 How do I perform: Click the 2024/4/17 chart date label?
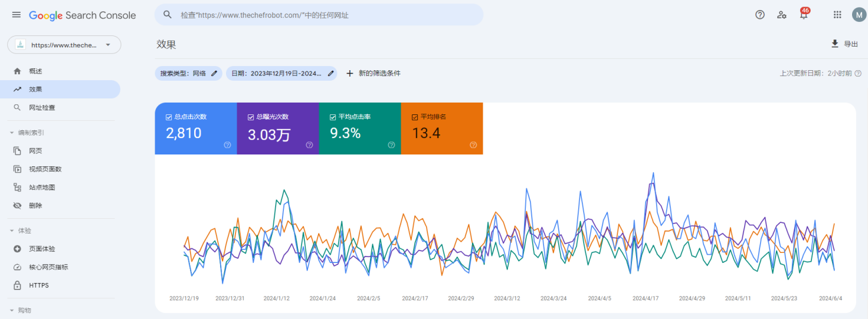646,298
